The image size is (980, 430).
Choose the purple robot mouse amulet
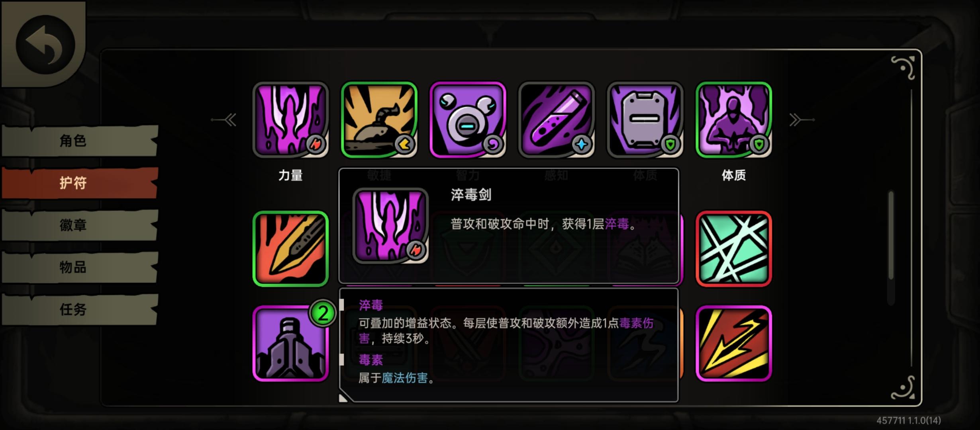coord(468,119)
